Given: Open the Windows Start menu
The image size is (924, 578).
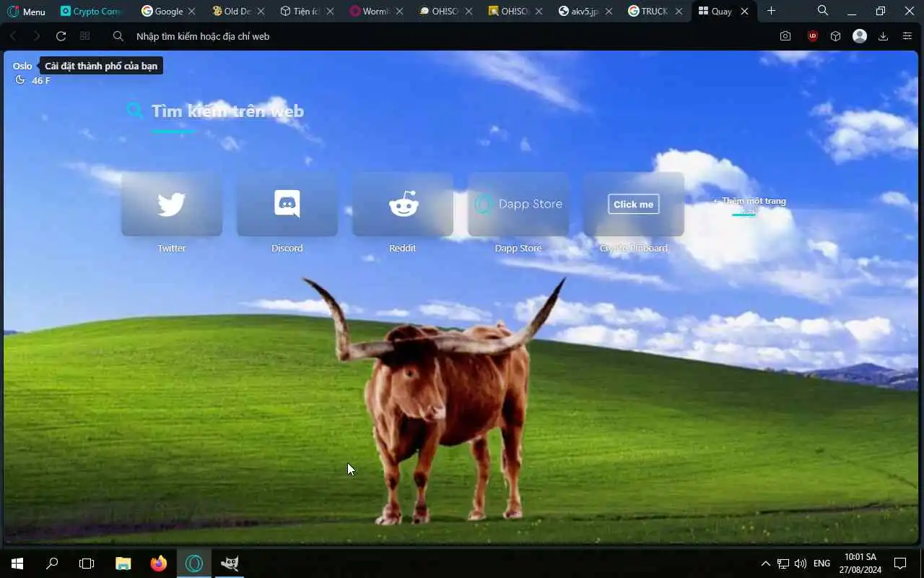Looking at the screenshot, I should click(17, 564).
